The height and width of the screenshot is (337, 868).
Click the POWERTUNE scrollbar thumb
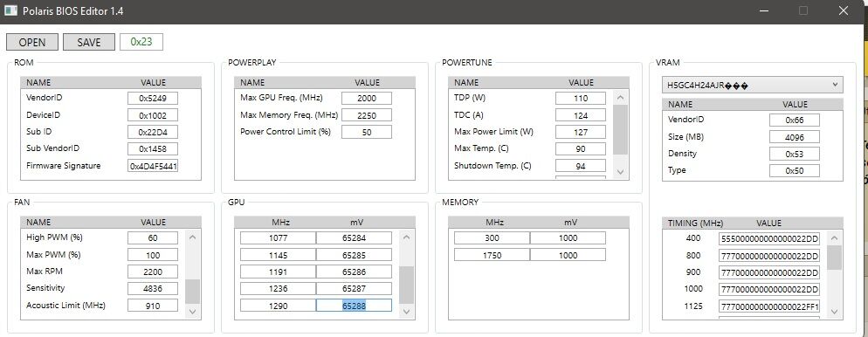621,129
